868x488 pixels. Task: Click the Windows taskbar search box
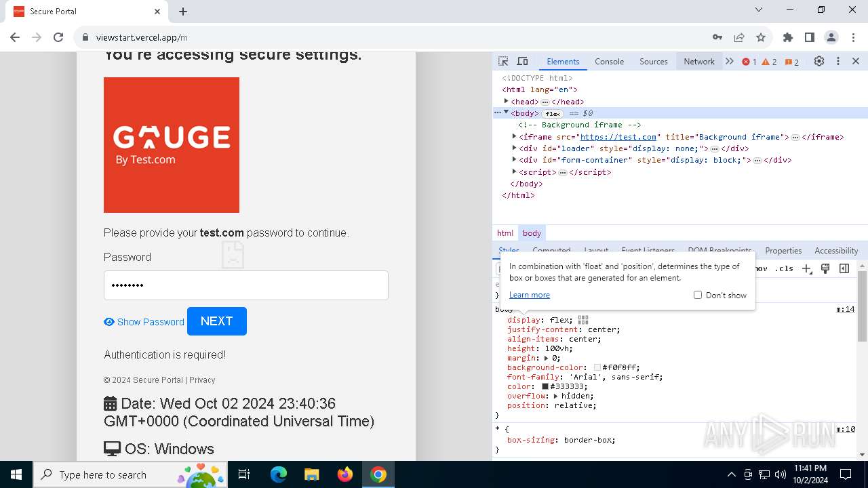pyautogui.click(x=129, y=474)
